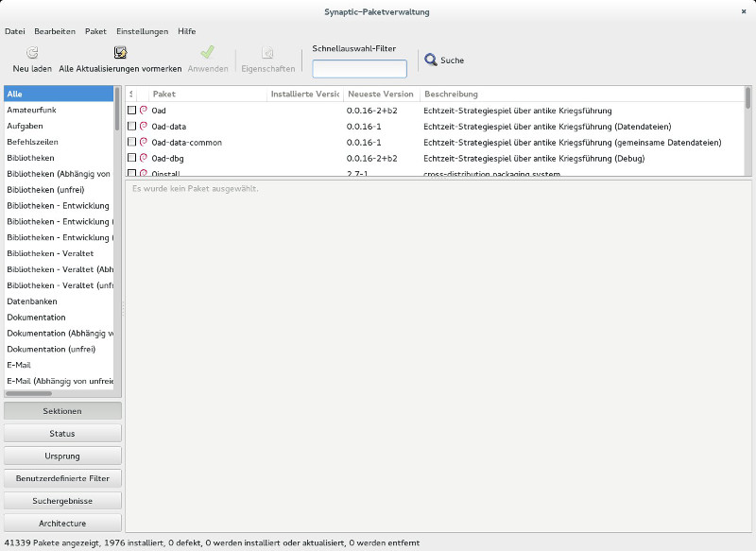Click the Eigenschaften properties icon
Image resolution: width=756 pixels, height=551 pixels.
click(x=267, y=52)
